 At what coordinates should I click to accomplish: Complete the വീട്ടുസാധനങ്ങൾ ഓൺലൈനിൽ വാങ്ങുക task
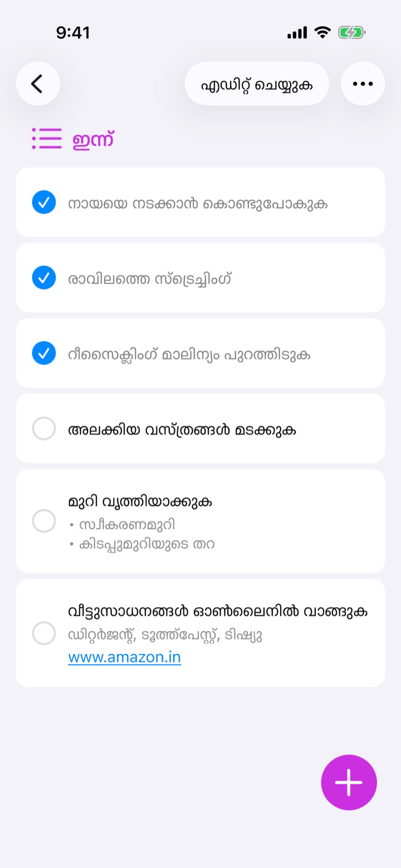[x=44, y=633]
